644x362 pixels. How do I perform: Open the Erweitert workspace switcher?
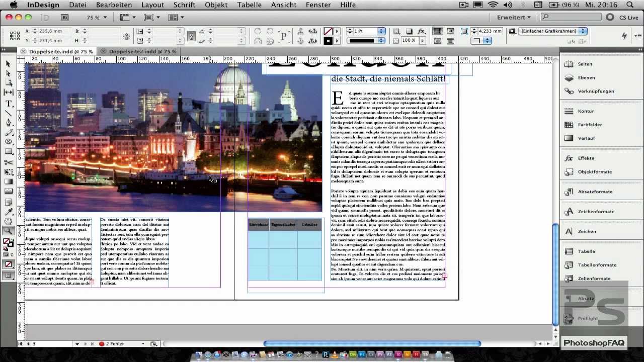tap(513, 17)
